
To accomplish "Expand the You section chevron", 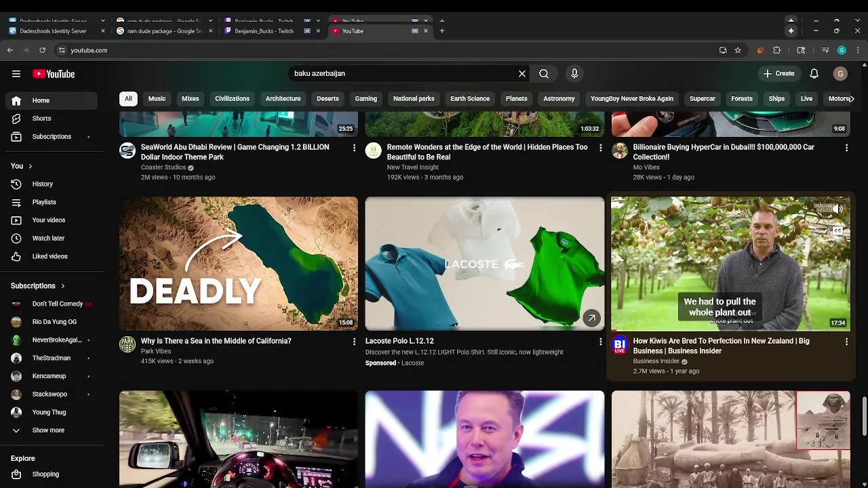I will coord(30,166).
